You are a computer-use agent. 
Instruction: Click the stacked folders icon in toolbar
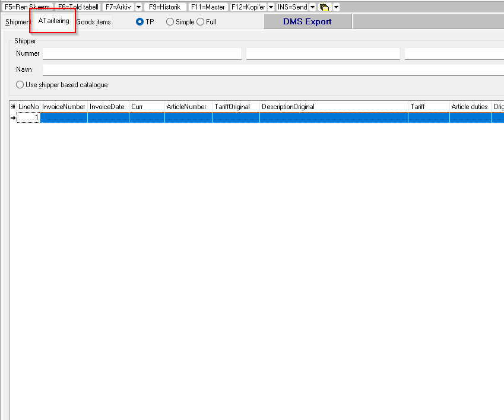(324, 7)
